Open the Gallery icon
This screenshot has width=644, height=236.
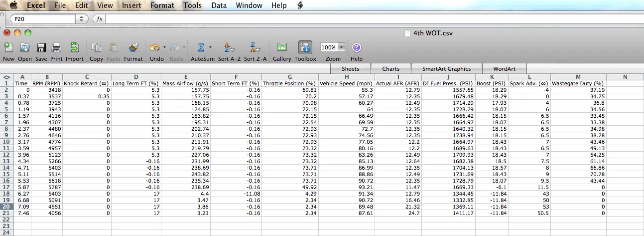[x=282, y=48]
